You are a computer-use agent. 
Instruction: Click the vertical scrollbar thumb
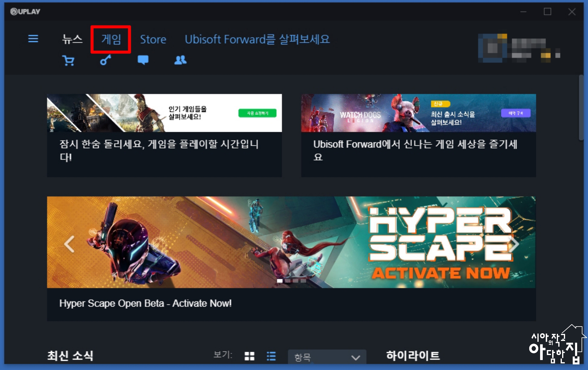point(581,108)
